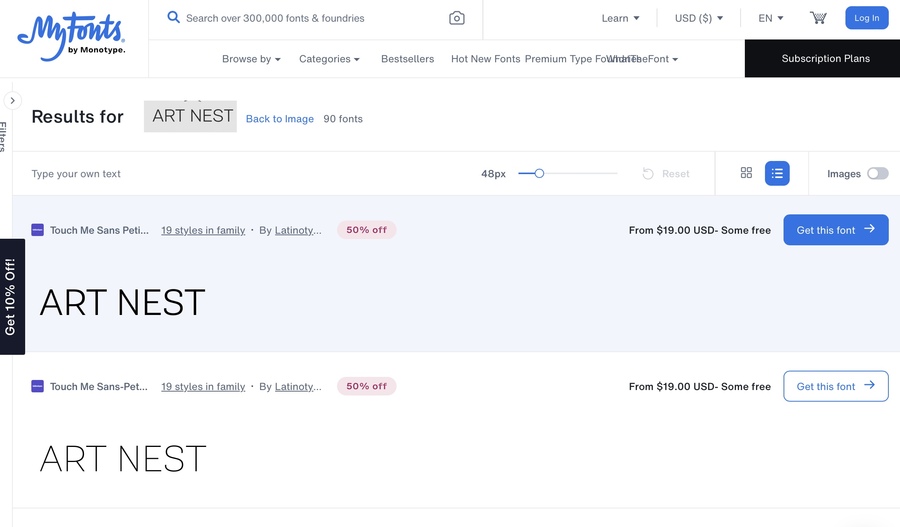Click the MyFonts logo
900x527 pixels.
tap(71, 38)
